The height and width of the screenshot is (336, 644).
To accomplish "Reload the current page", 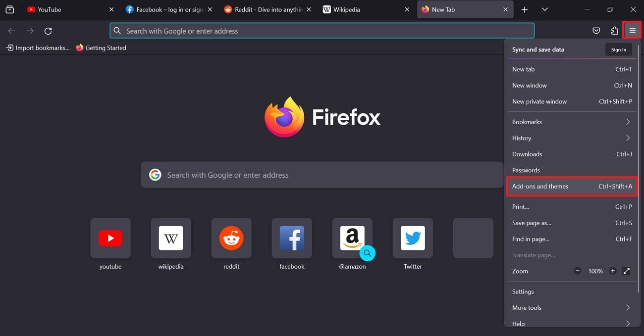I will 48,31.
